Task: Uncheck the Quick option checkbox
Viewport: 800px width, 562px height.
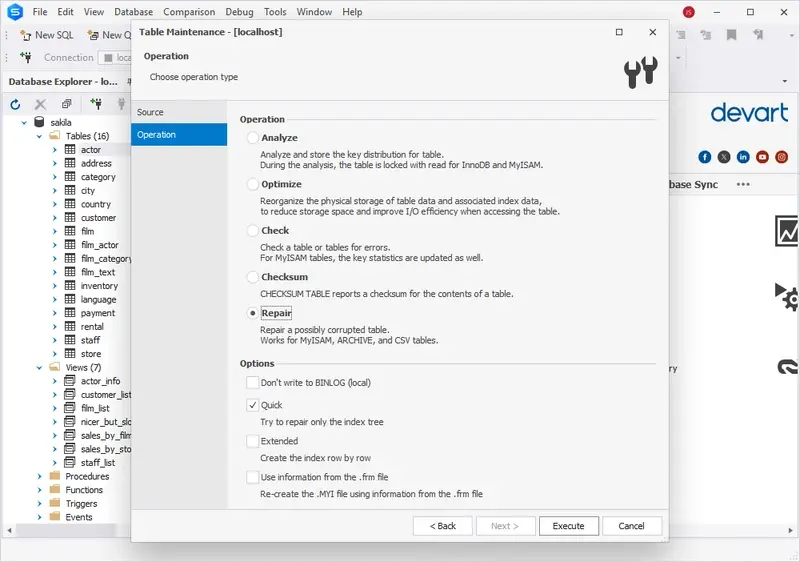Action: tap(253, 405)
